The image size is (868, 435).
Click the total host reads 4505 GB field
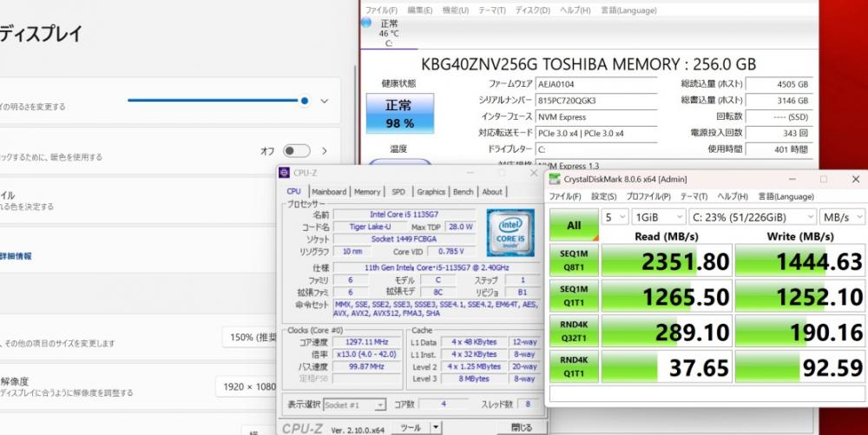779,84
